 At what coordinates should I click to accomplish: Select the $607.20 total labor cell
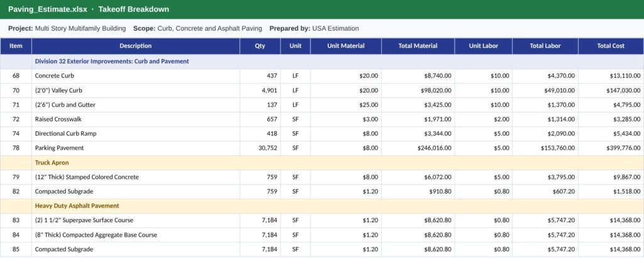(x=545, y=191)
